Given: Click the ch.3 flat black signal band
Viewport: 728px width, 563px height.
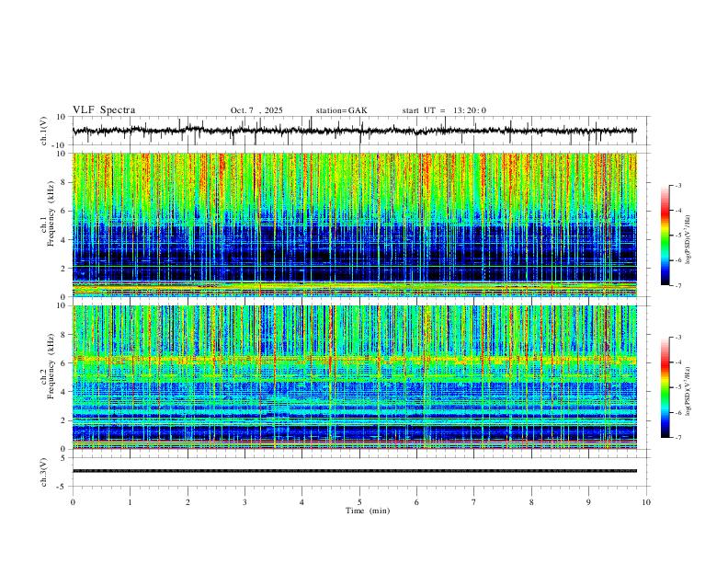Looking at the screenshot, I should coord(355,471).
